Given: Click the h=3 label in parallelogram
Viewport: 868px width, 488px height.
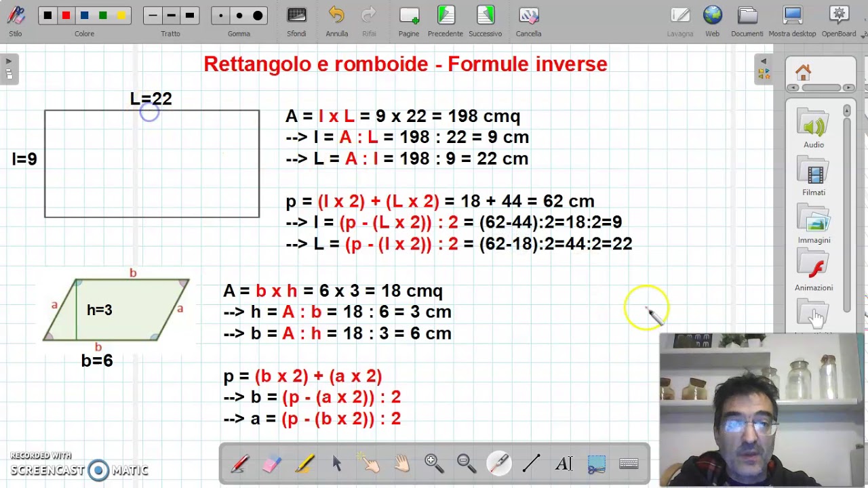Looking at the screenshot, I should coord(99,310).
